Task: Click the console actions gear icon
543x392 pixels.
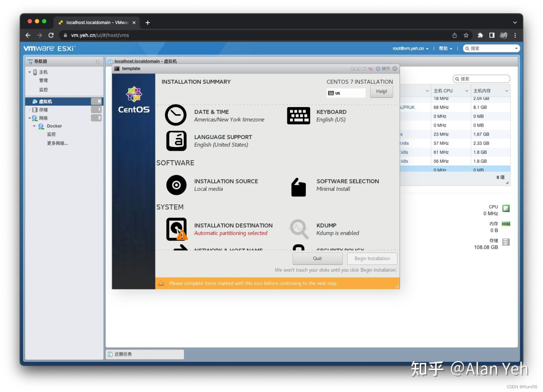Action: 378,69
